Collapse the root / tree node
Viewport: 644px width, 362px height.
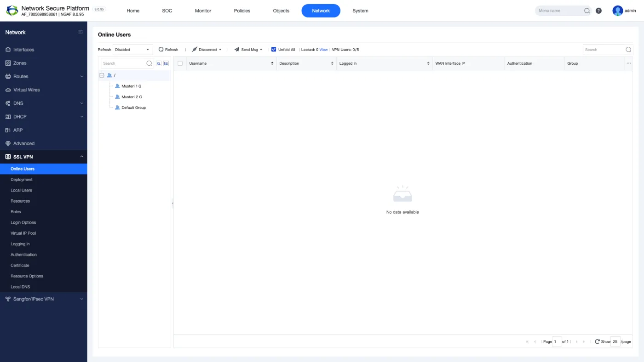(102, 75)
